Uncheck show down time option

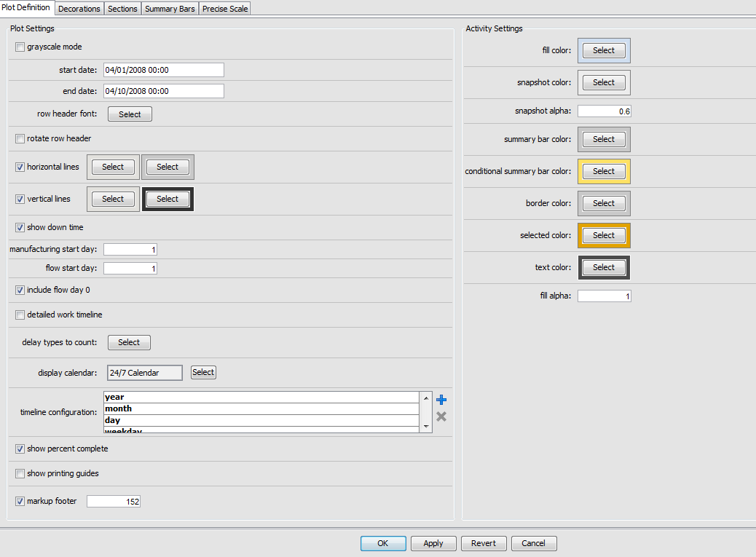click(20, 227)
